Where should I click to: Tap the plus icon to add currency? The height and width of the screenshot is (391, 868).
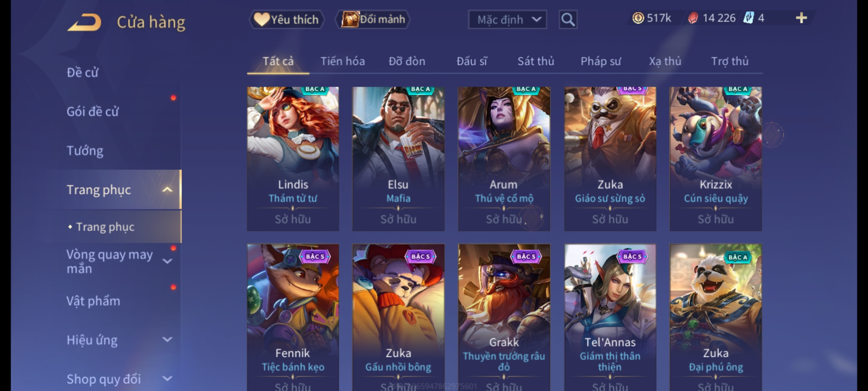tap(801, 18)
